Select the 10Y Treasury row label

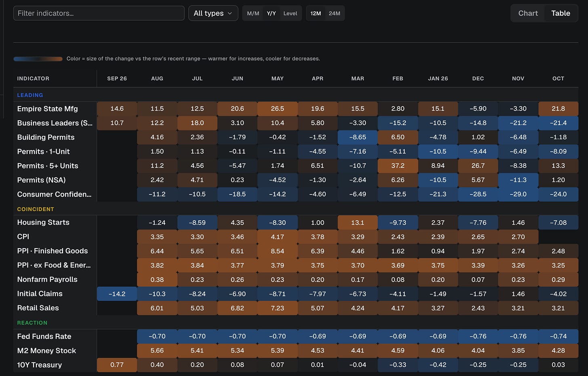[x=40, y=365]
